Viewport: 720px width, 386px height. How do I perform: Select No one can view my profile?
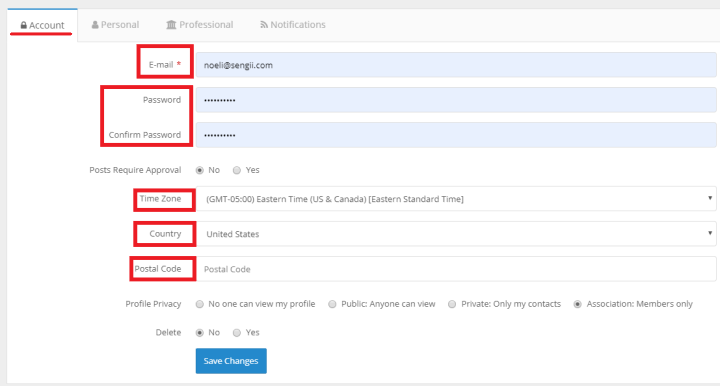(x=200, y=304)
